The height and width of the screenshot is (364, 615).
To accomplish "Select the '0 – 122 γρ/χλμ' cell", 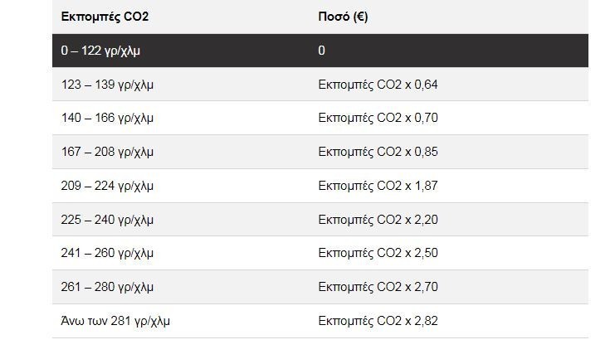I will coord(107,51).
